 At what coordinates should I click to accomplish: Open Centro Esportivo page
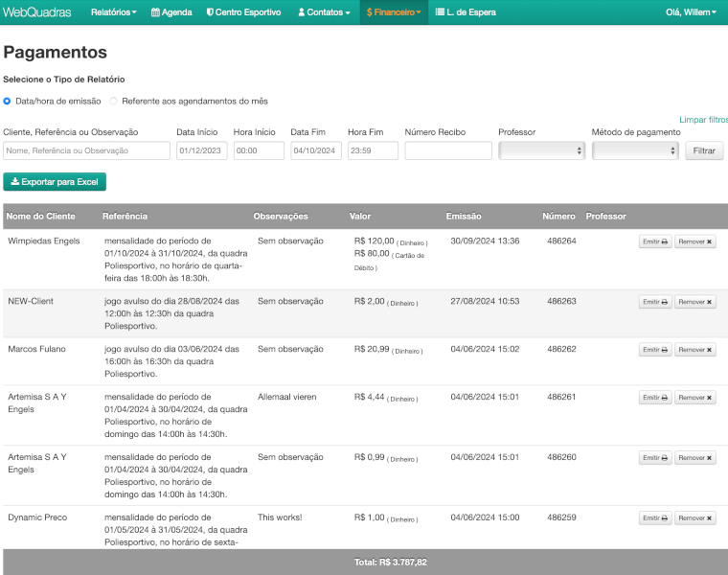[243, 12]
